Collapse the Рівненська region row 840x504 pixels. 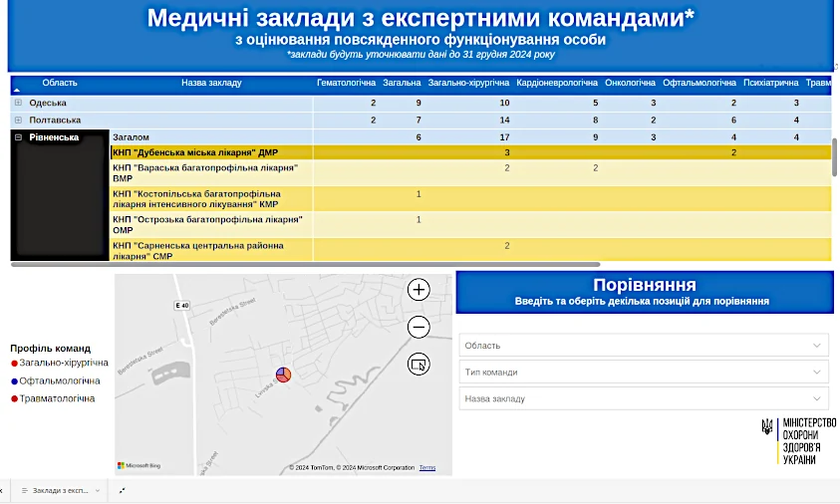click(x=18, y=137)
